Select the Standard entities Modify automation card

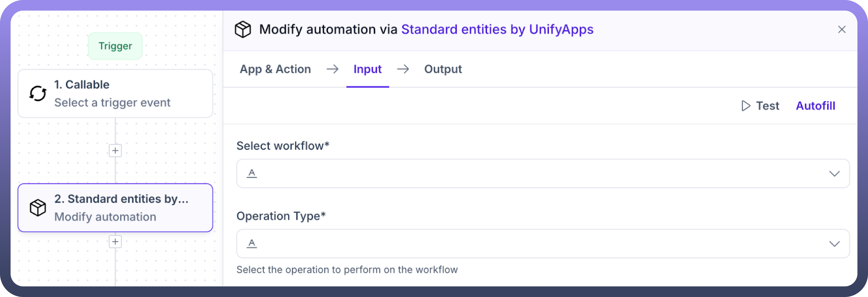[x=115, y=208]
